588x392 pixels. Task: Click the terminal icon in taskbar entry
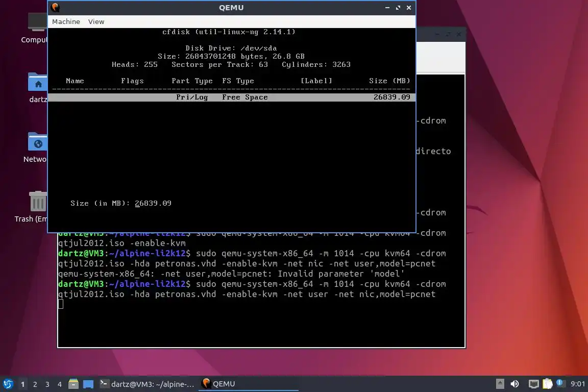click(104, 383)
